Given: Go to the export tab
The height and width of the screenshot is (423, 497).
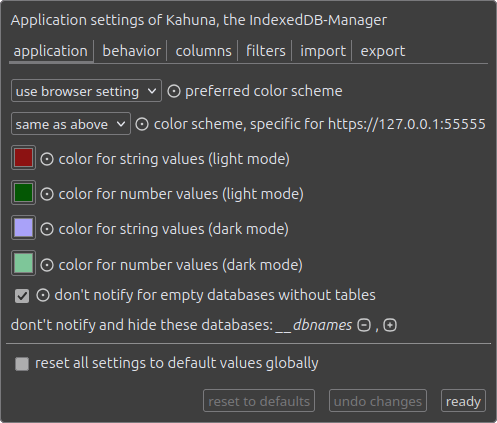Looking at the screenshot, I should pos(383,51).
